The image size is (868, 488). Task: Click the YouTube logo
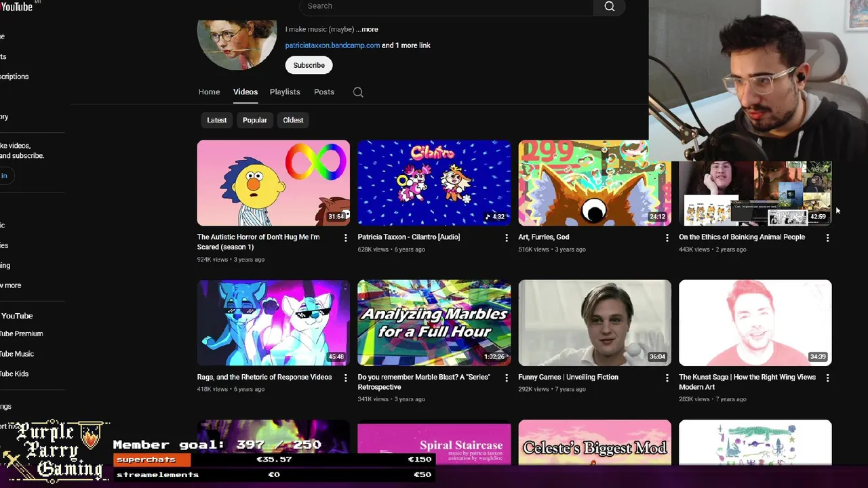(x=16, y=6)
